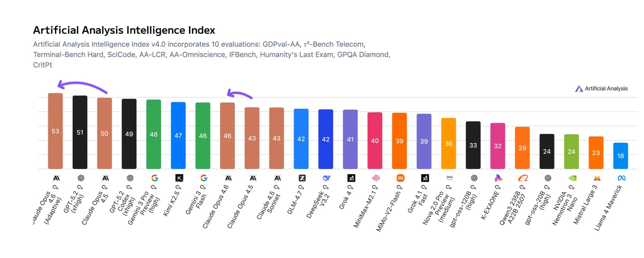Select the Xiaomi logo under MiMo-V2-Flash

tap(400, 178)
